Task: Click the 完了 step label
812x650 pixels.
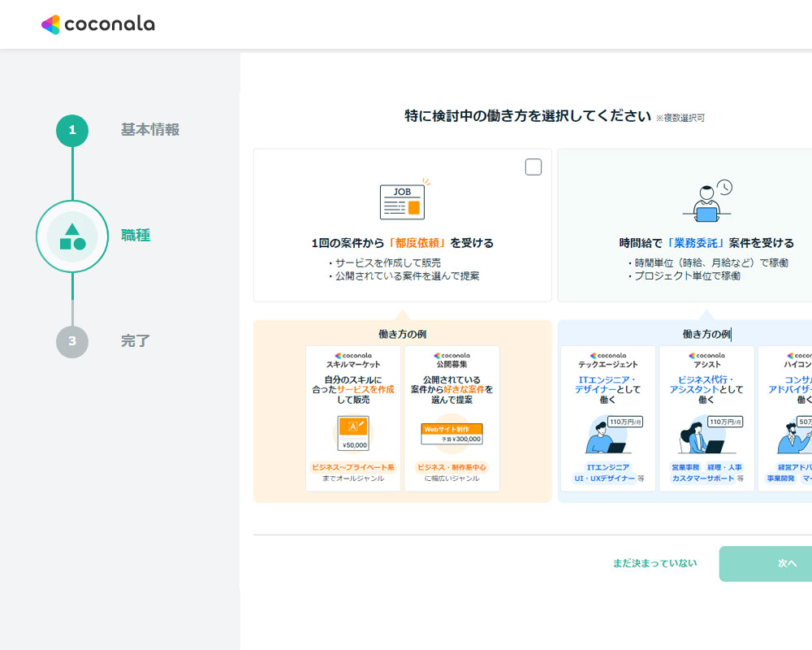Action: pyautogui.click(x=136, y=341)
